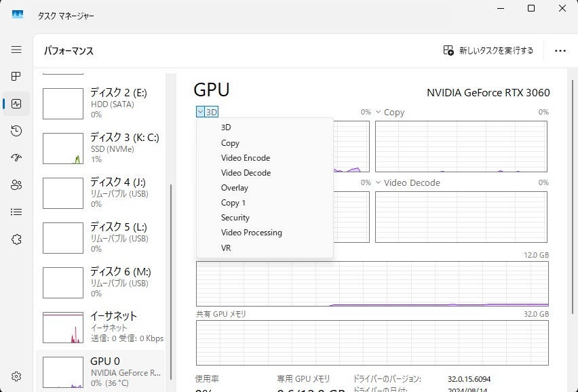Select ディスク 4 (J:) performance item
578x392 pixels.
pyautogui.click(x=100, y=193)
